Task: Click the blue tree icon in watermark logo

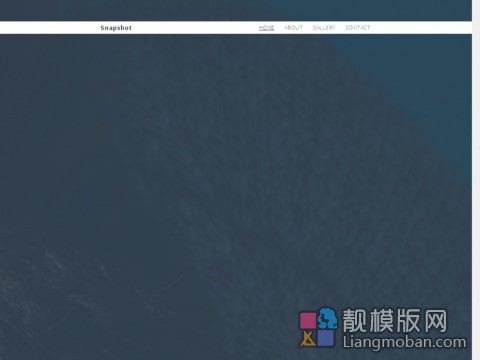Action: point(327,318)
